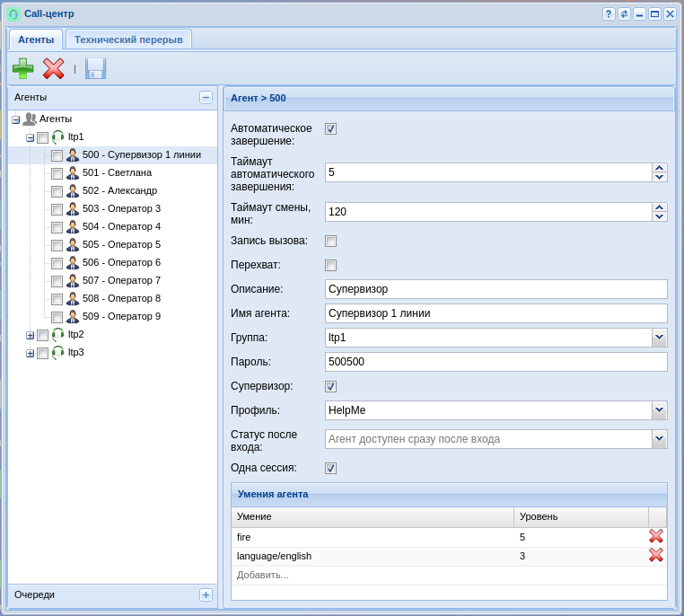Image resolution: width=684 pixels, height=616 pixels.
Task: Toggle the Запись вызова checkbox
Action: pos(330,241)
